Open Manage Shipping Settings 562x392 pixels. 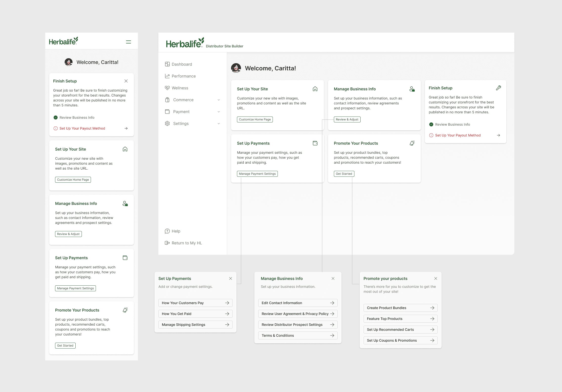pos(195,325)
